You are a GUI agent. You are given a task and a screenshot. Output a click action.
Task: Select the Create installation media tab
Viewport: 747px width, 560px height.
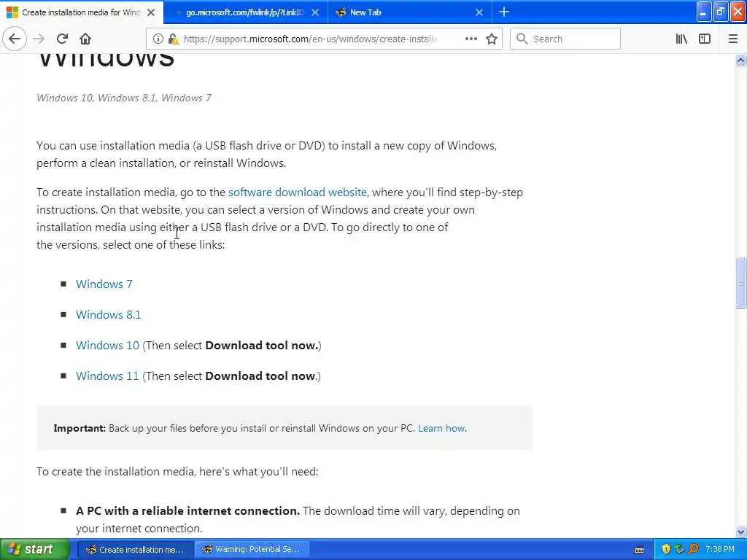(x=81, y=12)
